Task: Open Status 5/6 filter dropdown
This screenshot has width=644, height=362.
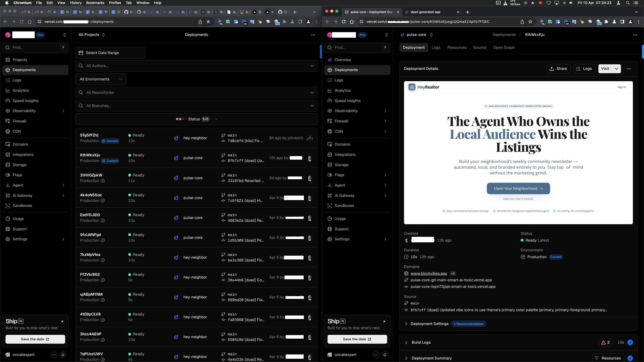Action: point(196,119)
